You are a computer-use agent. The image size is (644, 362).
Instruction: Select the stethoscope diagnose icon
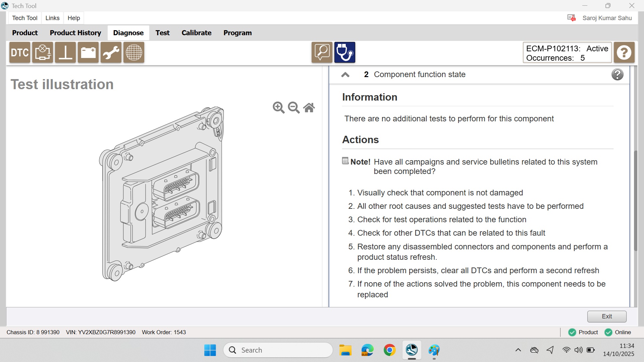point(344,53)
